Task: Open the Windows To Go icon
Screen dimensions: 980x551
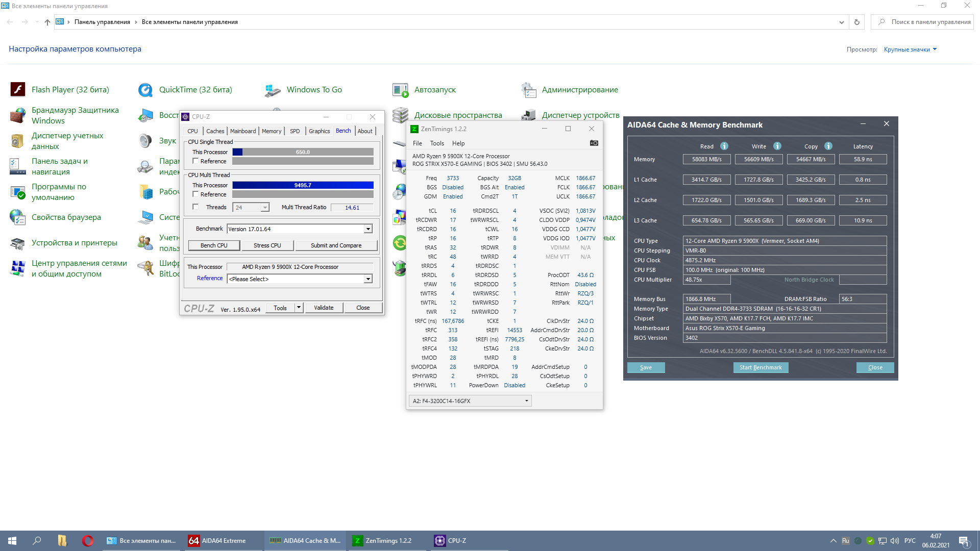Action: point(273,90)
